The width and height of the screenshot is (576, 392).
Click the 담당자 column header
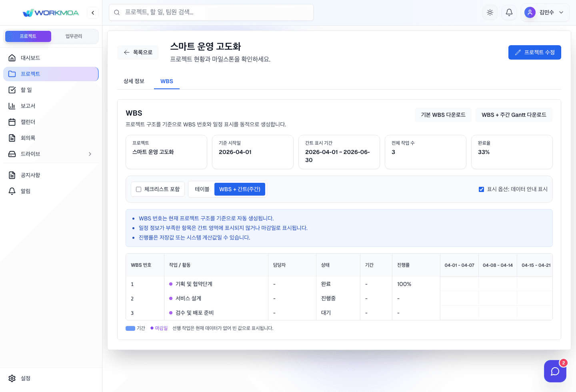coord(292,265)
